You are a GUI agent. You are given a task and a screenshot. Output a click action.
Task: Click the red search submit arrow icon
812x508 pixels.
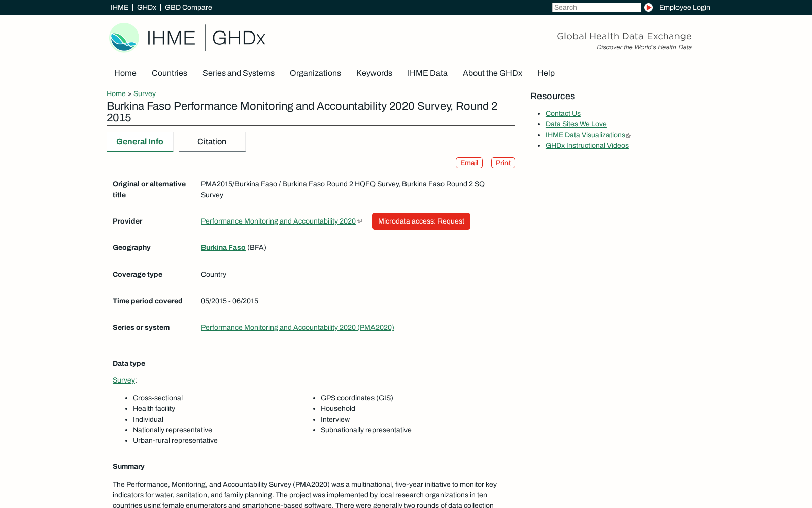648,7
